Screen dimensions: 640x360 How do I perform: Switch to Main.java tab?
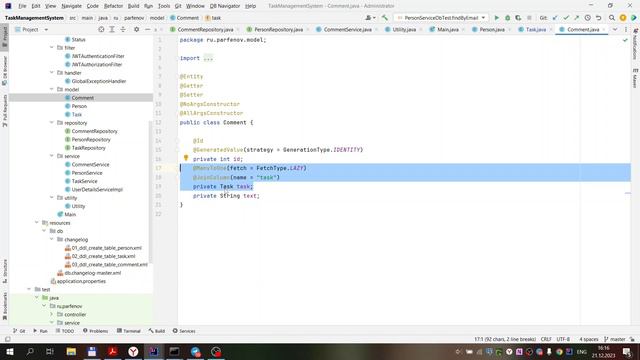[447, 29]
